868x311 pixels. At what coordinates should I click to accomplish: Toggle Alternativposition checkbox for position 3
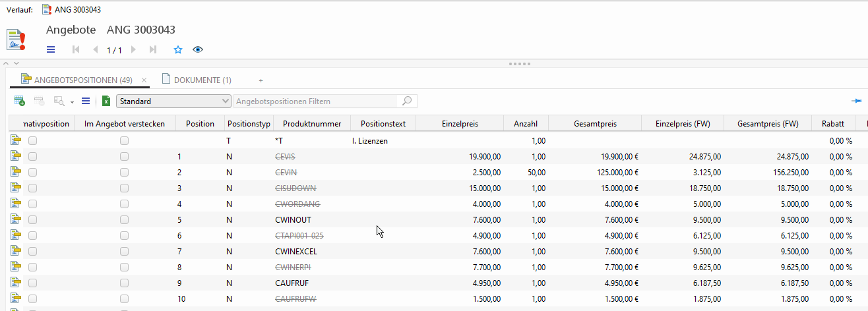(32, 188)
